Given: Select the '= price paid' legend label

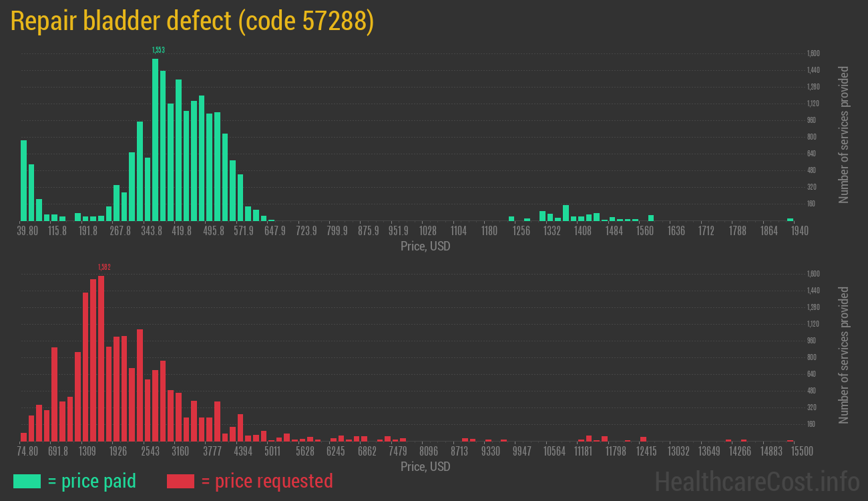Looking at the screenshot, I should pyautogui.click(x=91, y=481).
